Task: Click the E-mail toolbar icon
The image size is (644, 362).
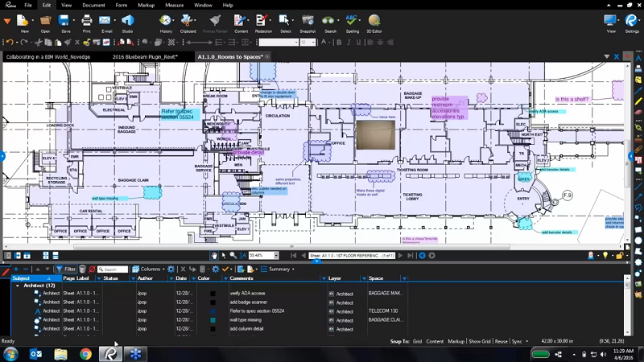Action: pyautogui.click(x=106, y=21)
